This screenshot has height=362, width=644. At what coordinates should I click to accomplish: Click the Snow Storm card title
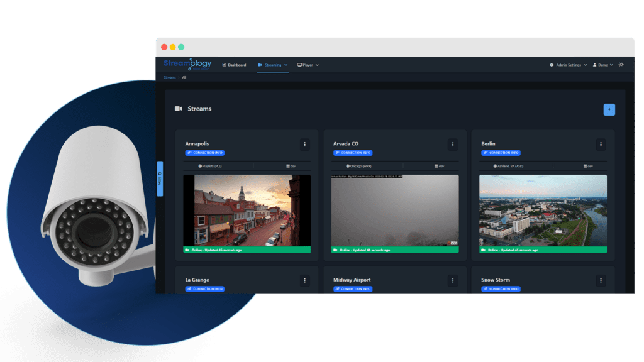click(496, 280)
